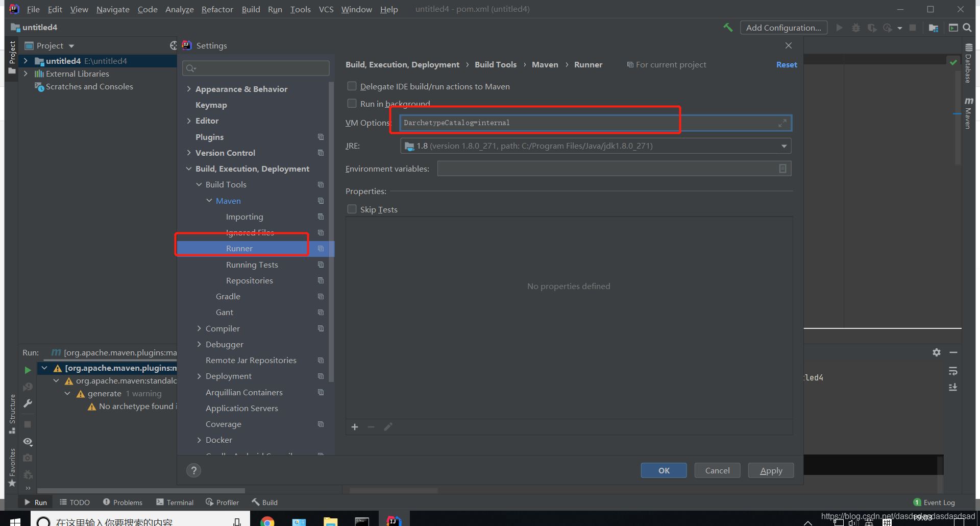980x526 pixels.
Task: Open the environment variables editor icon
Action: pyautogui.click(x=782, y=169)
